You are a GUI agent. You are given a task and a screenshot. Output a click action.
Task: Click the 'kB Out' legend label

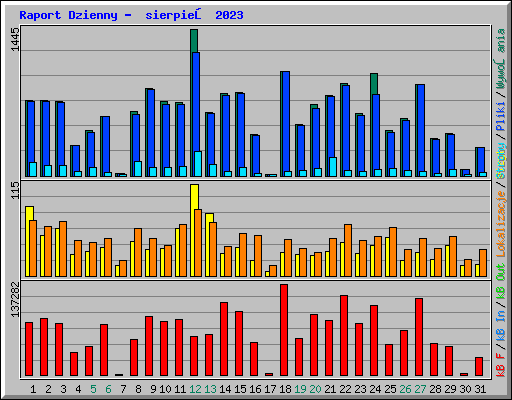pos(501,281)
